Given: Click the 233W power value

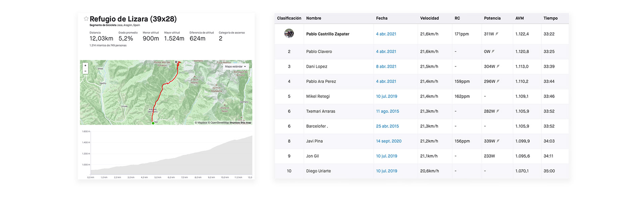Looking at the screenshot, I should click(x=489, y=156).
